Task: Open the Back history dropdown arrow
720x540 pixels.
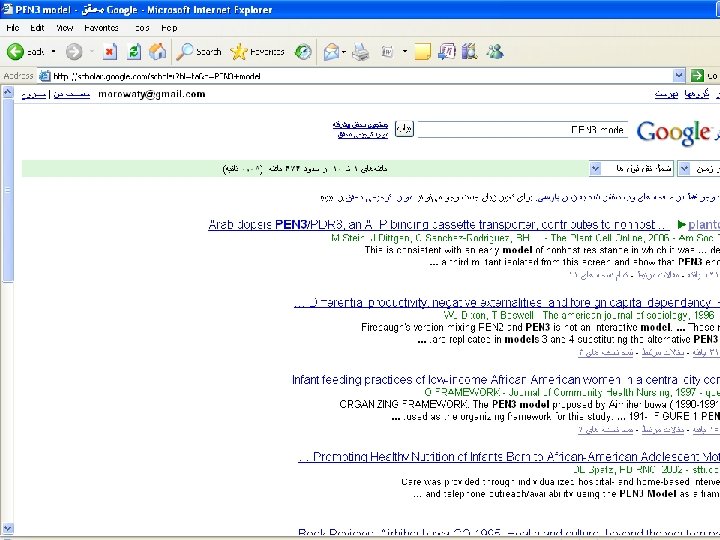Action: click(x=53, y=51)
